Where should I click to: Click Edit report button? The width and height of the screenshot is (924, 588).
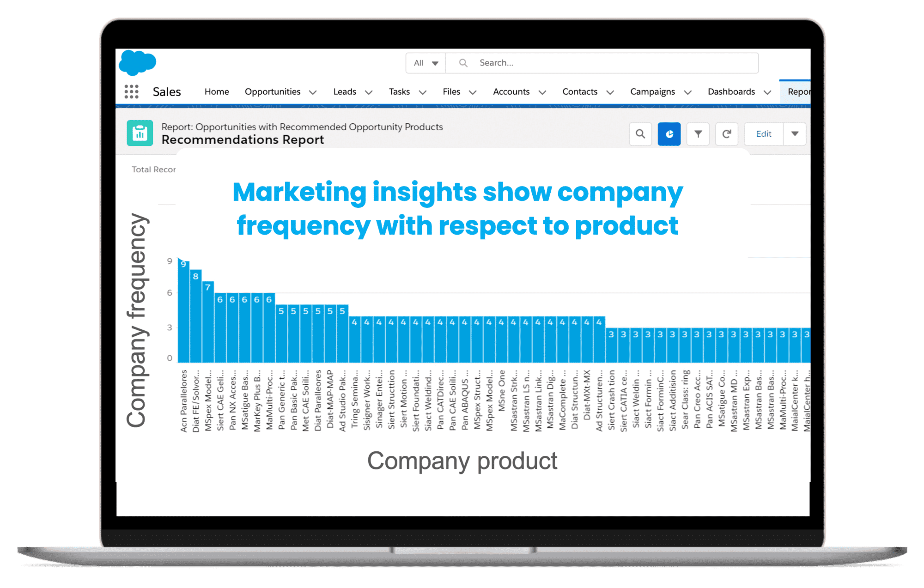[x=764, y=134]
